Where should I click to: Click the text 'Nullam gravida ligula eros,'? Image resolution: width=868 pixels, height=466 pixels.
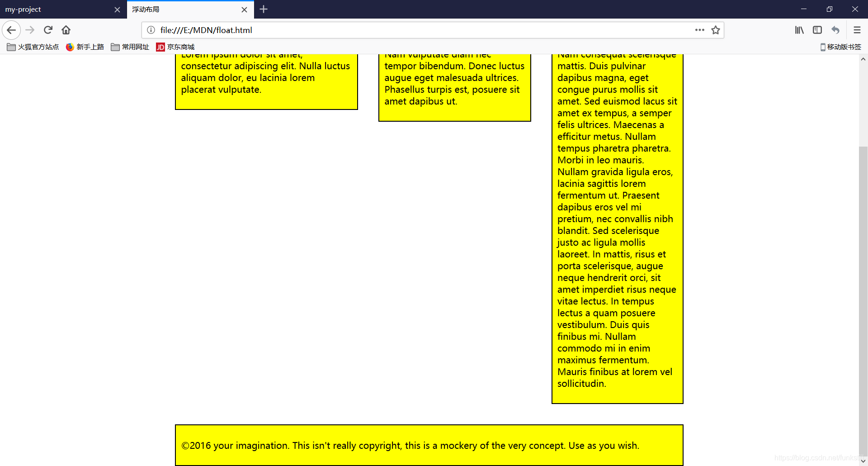point(615,172)
